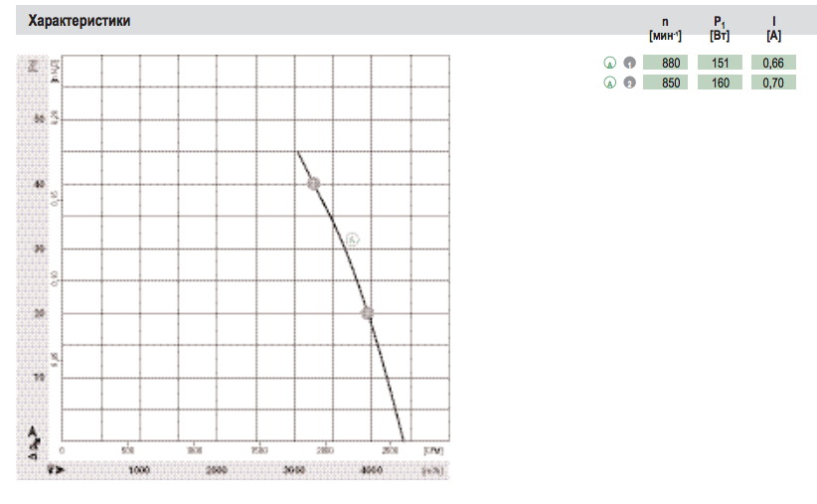Select the lower gray operating point marker on curve
The height and width of the screenshot is (504, 817).
368,313
